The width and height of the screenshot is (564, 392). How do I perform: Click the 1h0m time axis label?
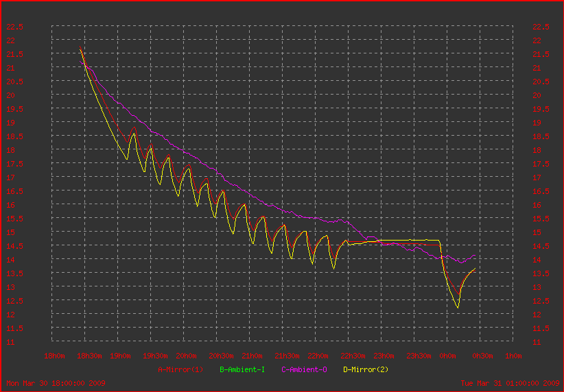pos(513,356)
